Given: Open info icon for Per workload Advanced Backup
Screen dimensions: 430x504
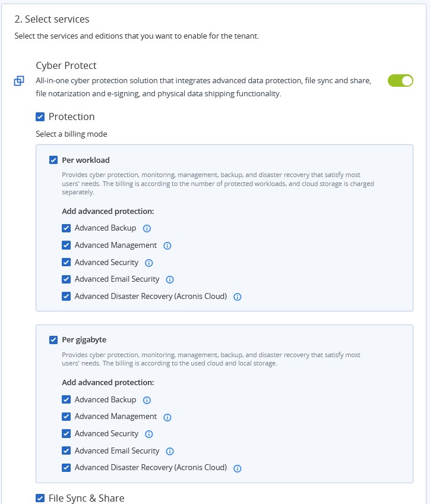Looking at the screenshot, I should pos(147,228).
